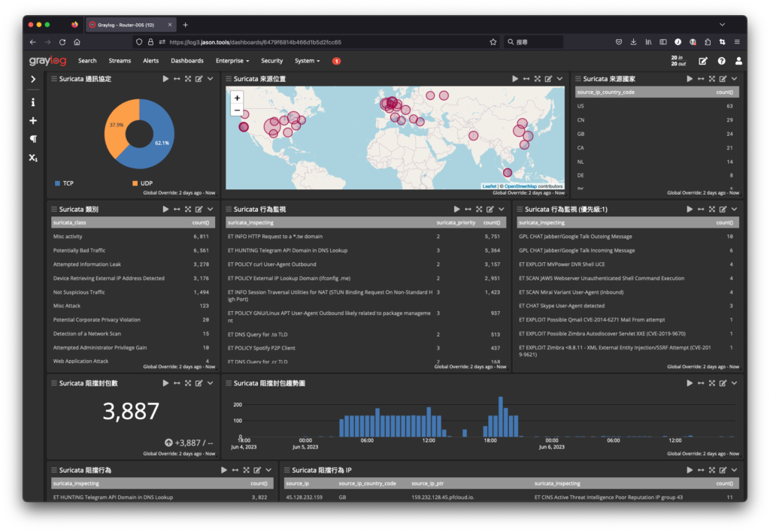Open Suricata 阻擋封包數 widget action menu
Image resolution: width=770 pixels, height=532 pixels.
coord(211,383)
